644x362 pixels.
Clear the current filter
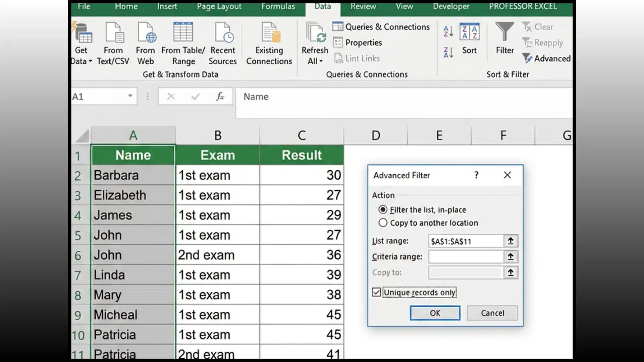click(538, 27)
